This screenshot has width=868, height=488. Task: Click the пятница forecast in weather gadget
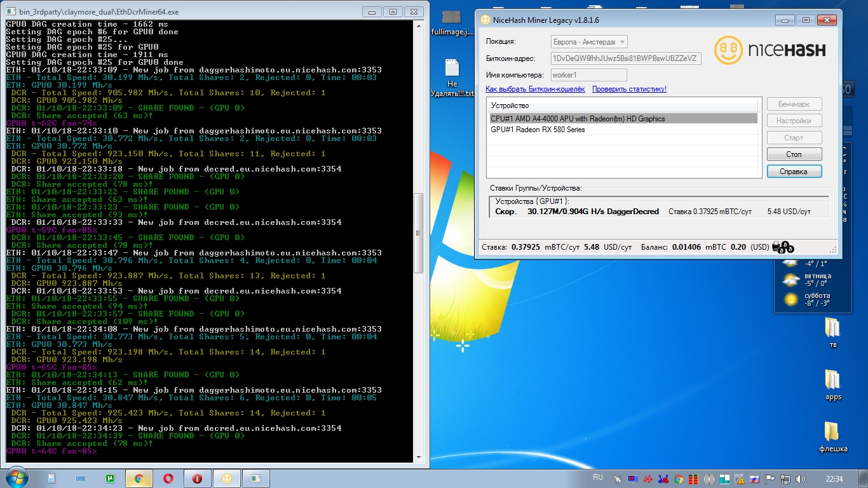(806, 280)
